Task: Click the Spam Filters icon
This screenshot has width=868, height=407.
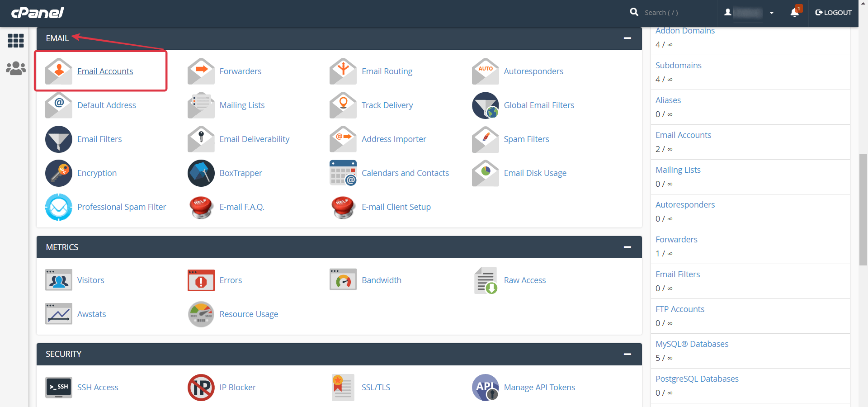Action: pyautogui.click(x=486, y=139)
